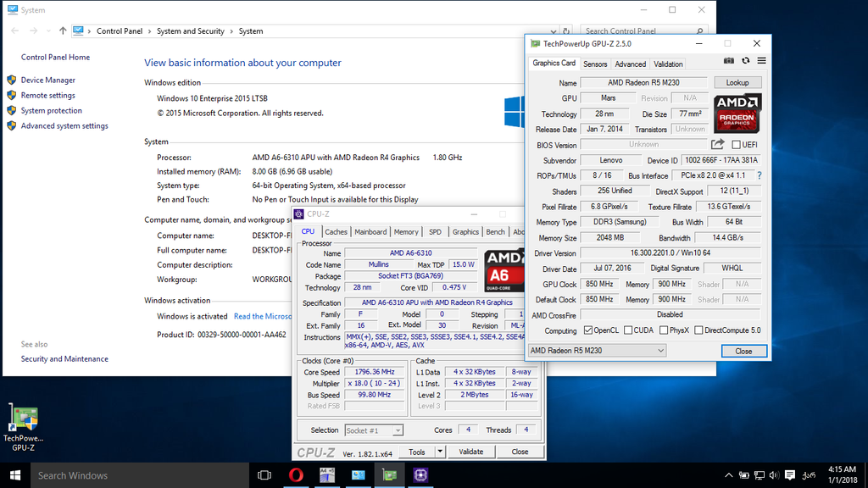This screenshot has width=868, height=488.
Task: Toggle the OpenCL checkbox
Action: pyautogui.click(x=588, y=330)
